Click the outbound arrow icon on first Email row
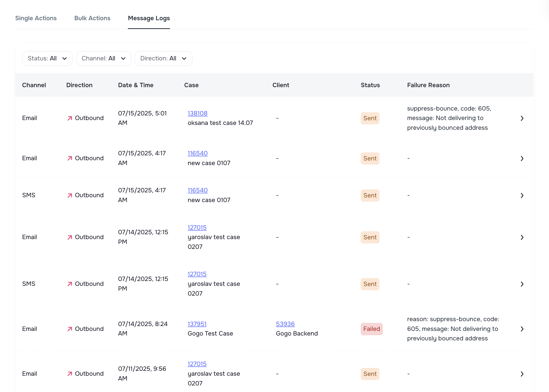549x392 pixels. click(70, 118)
